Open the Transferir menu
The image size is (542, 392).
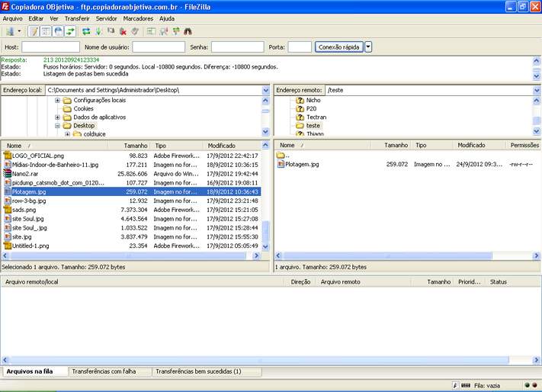coord(76,18)
